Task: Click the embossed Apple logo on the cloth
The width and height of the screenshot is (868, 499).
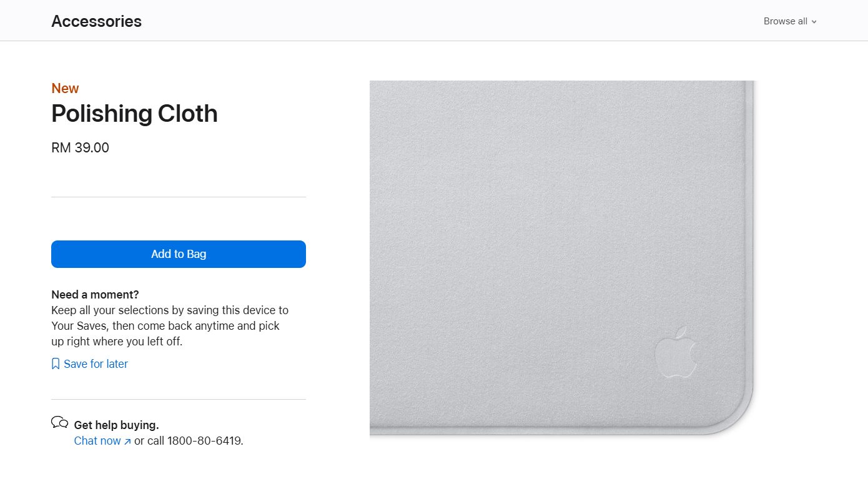Action: (x=675, y=352)
